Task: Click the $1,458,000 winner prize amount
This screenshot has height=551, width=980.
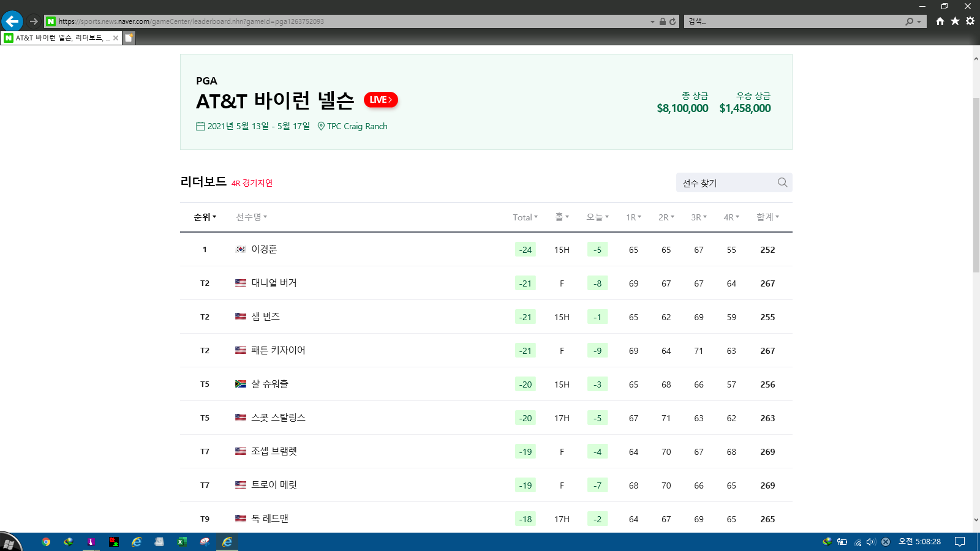Action: click(745, 108)
